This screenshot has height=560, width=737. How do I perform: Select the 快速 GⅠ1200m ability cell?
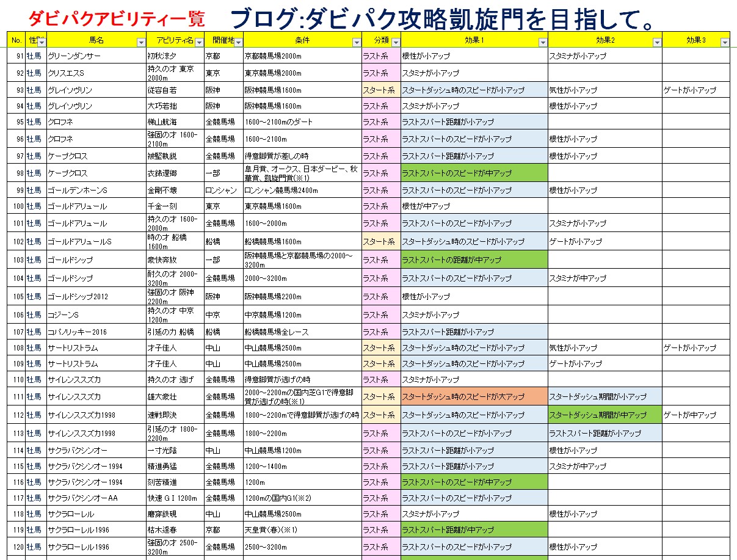click(175, 498)
